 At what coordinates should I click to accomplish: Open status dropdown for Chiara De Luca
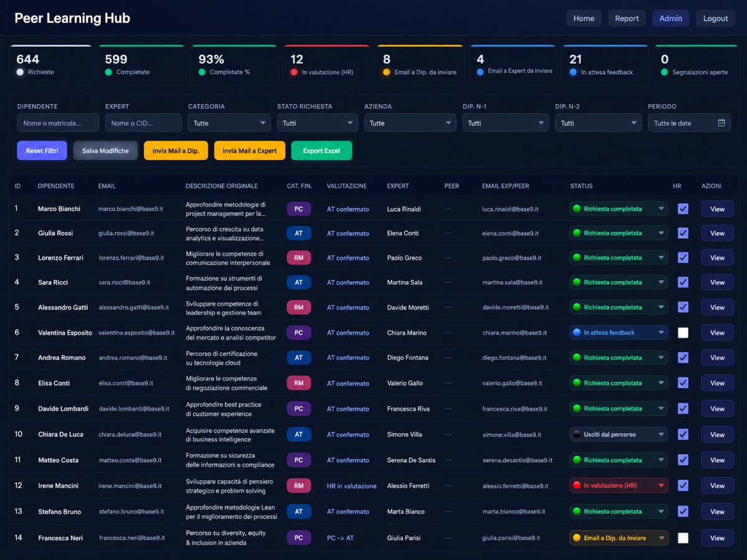coord(619,435)
